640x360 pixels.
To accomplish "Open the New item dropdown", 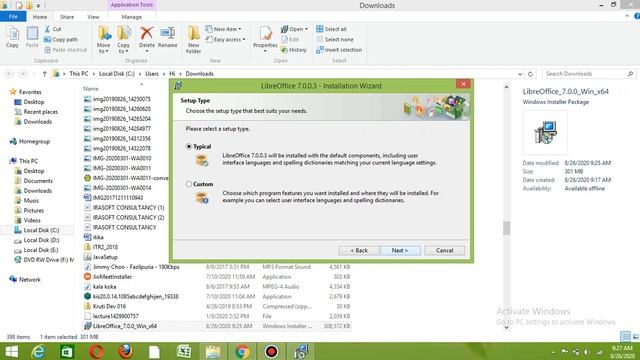I will click(223, 29).
